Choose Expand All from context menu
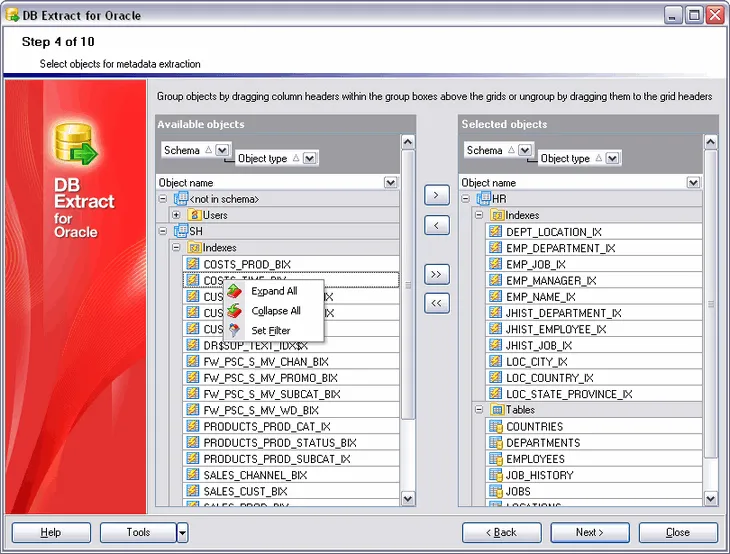The image size is (730, 554). [x=274, y=291]
